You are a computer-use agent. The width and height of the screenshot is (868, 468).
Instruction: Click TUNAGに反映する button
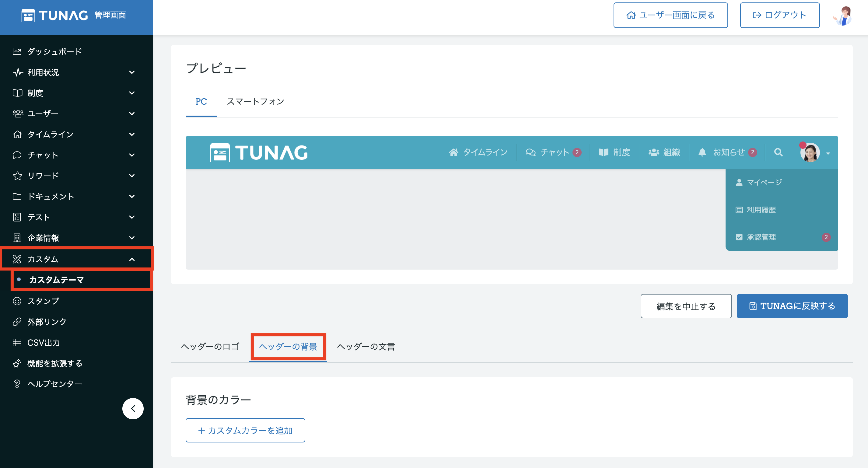tap(792, 306)
